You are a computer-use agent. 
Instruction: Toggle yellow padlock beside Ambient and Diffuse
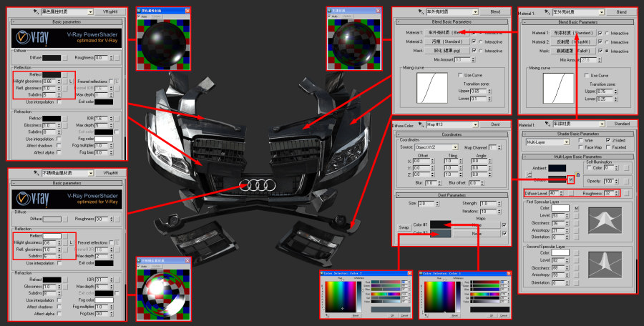[x=577, y=174]
